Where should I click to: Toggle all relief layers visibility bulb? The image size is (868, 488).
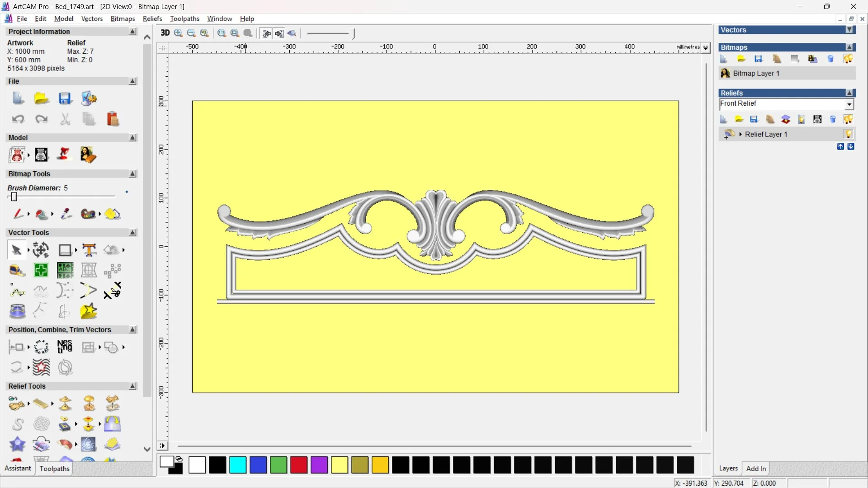coord(848,119)
